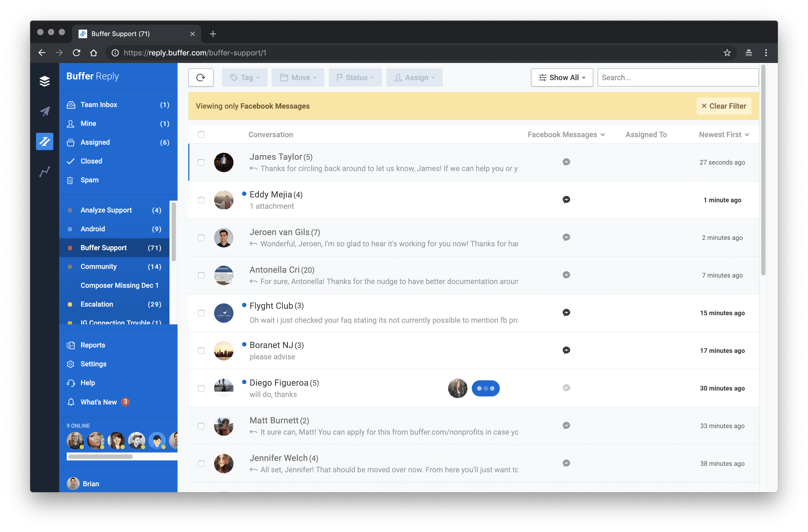Click the Clear Filter button
The image size is (808, 532).
(724, 106)
